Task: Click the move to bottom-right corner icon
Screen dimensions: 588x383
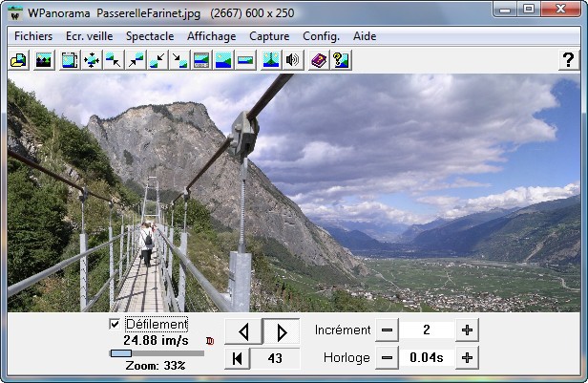Action: point(179,60)
